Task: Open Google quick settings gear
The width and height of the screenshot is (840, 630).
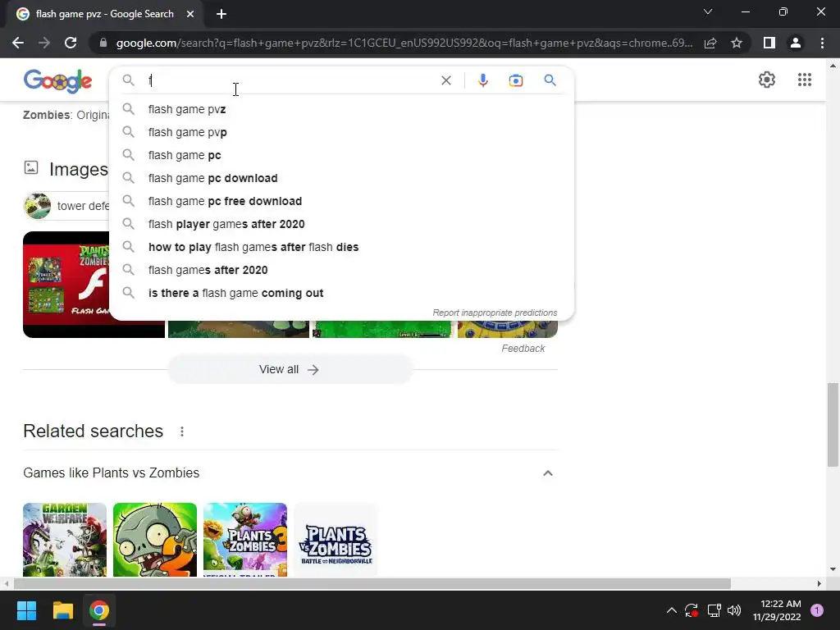Action: [767, 80]
